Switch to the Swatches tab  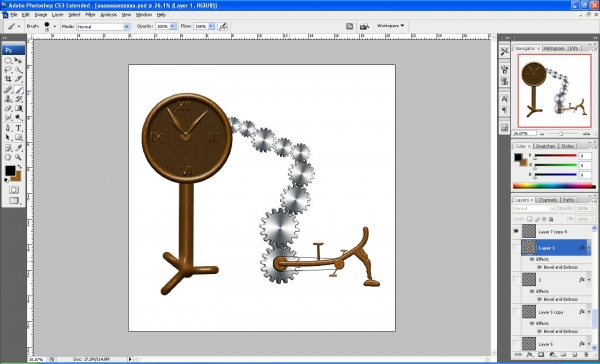[545, 146]
